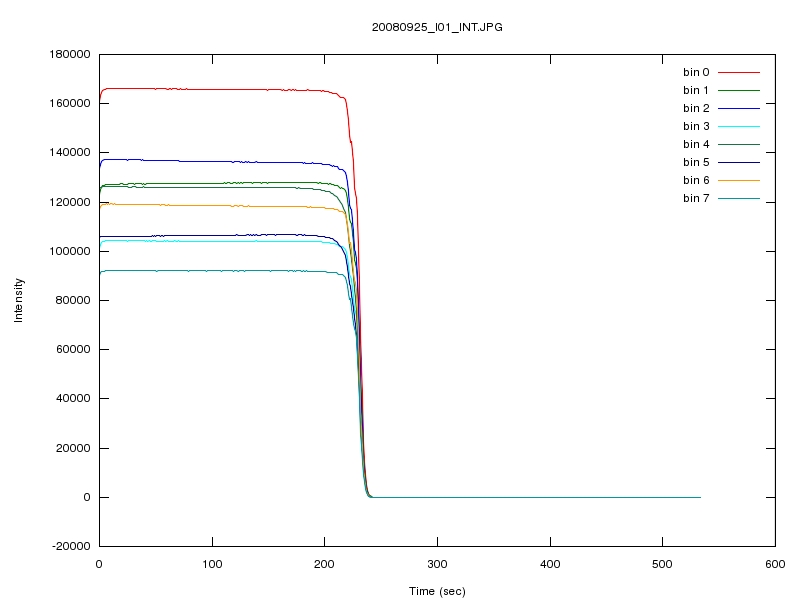800x600 pixels.
Task: Click the 40000 y-axis tick label
Action: pos(73,398)
